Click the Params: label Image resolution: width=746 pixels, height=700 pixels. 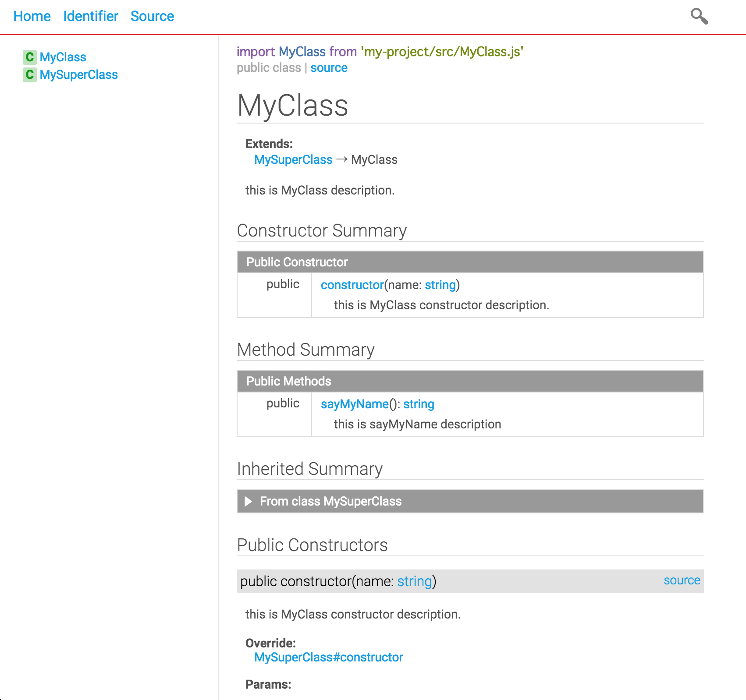pyautogui.click(x=268, y=684)
